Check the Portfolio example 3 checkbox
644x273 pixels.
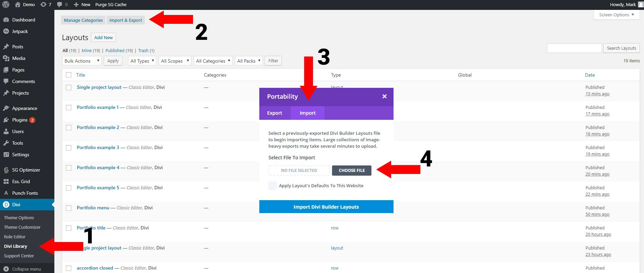69,148
